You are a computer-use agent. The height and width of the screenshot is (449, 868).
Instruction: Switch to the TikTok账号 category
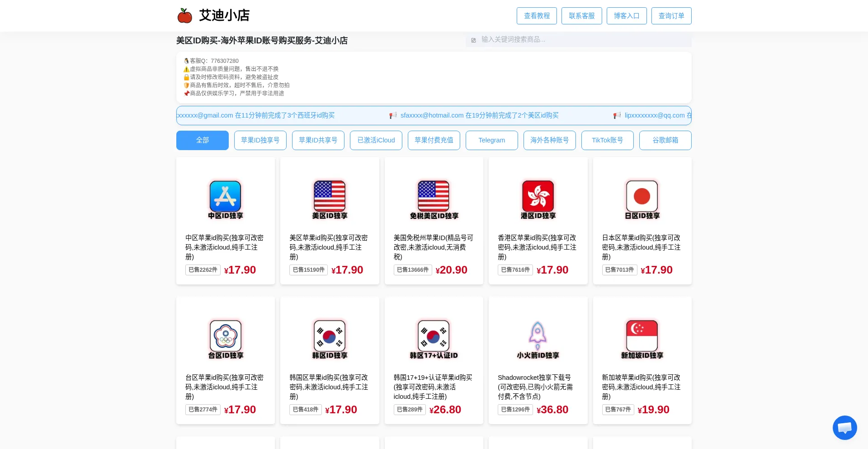pos(608,140)
